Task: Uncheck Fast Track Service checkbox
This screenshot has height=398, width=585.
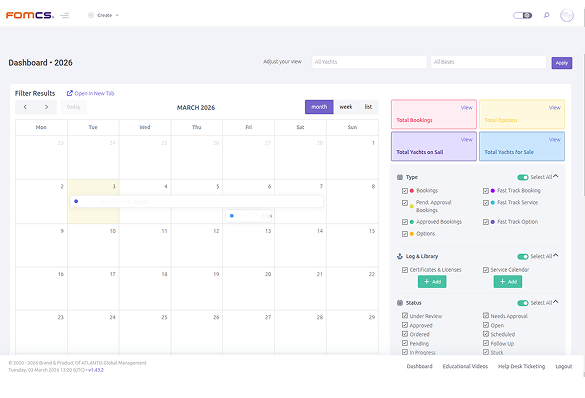Action: tap(486, 203)
